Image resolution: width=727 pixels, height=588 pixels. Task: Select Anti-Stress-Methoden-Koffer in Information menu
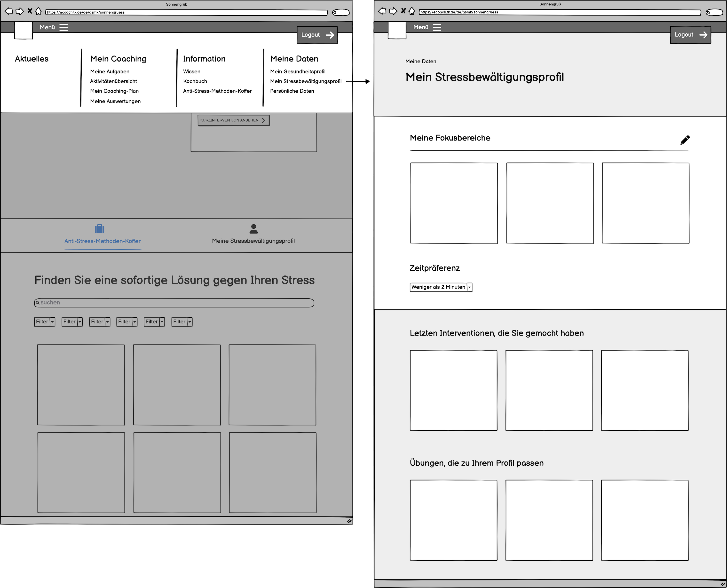tap(217, 91)
